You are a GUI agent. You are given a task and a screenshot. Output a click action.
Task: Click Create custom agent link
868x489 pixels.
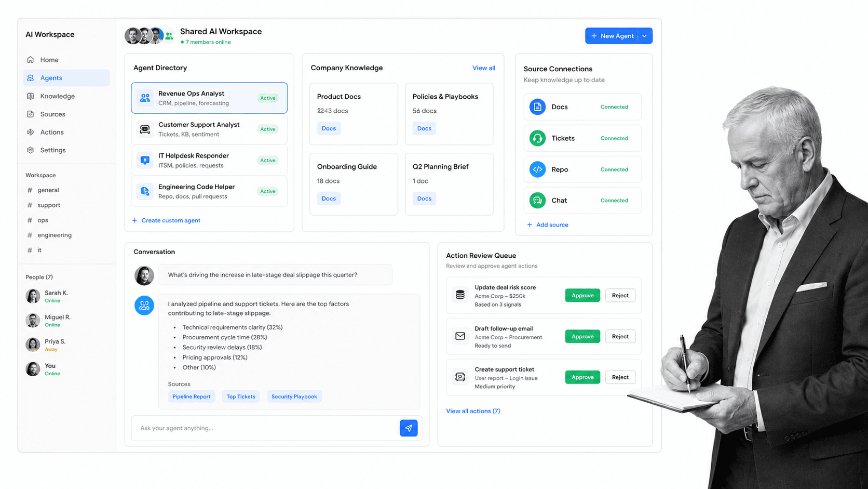point(166,220)
